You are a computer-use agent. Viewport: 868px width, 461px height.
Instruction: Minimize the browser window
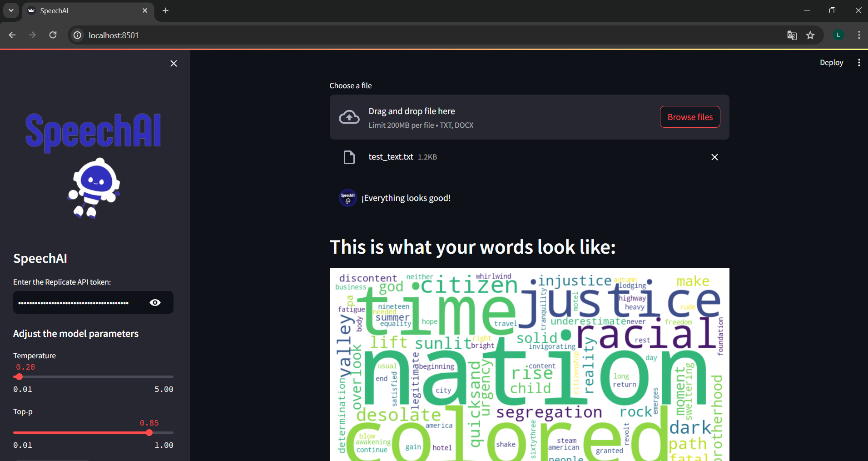(x=807, y=10)
